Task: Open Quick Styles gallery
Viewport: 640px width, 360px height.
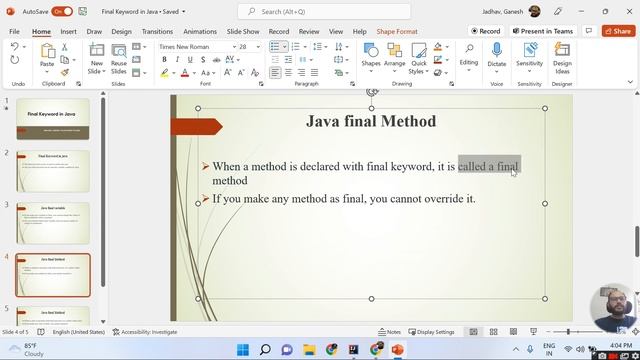Action: click(419, 58)
